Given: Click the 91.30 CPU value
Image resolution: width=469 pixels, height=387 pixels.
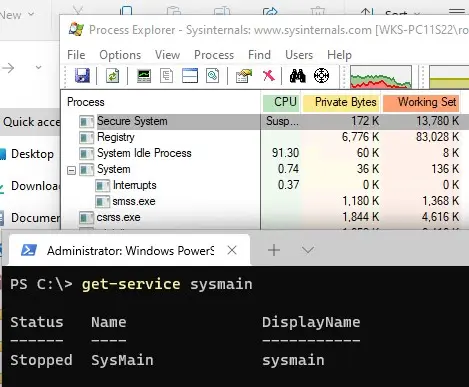Looking at the screenshot, I should (286, 153).
